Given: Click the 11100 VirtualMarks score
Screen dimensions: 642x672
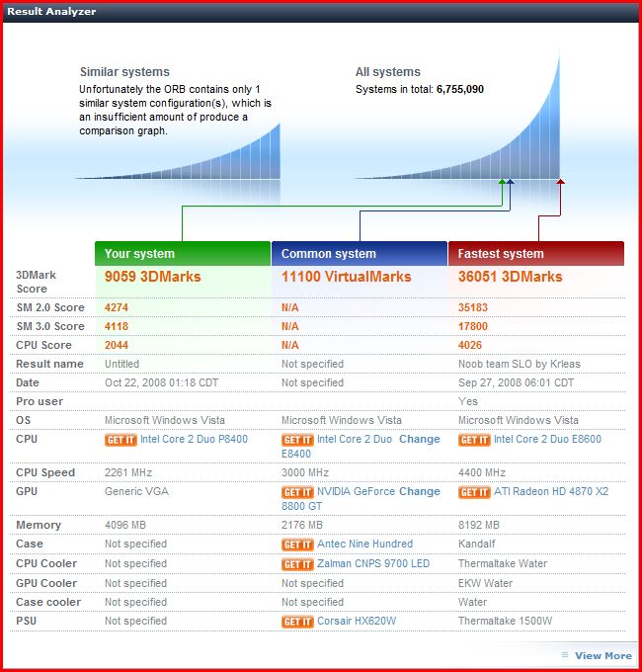Looking at the screenshot, I should pos(346,277).
